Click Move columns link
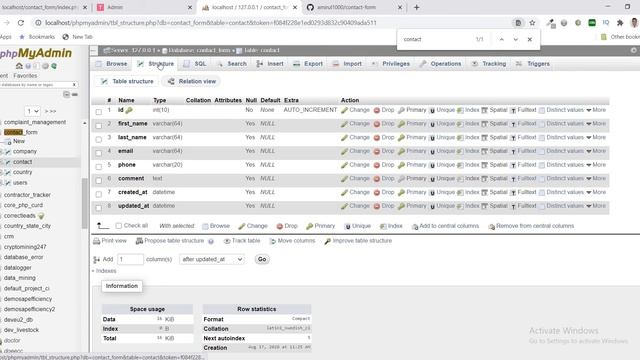The image size is (640, 360). [292, 241]
